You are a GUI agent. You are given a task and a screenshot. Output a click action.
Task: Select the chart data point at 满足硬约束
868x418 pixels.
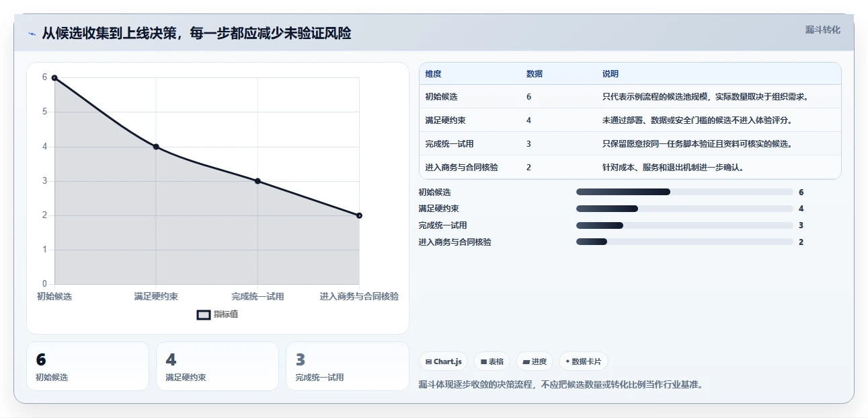[x=156, y=147]
